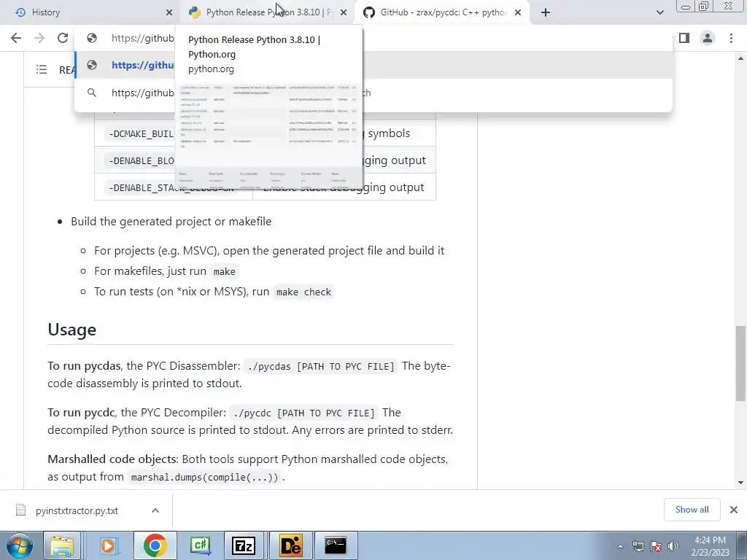
Task: Click the Usage heading
Action: (x=72, y=330)
